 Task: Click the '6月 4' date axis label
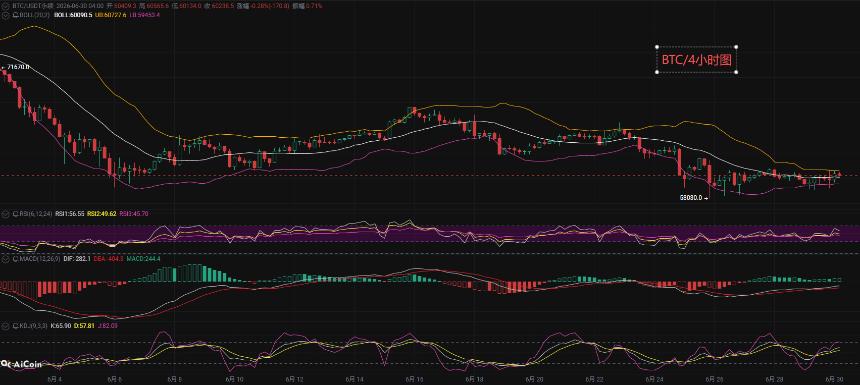(55, 379)
